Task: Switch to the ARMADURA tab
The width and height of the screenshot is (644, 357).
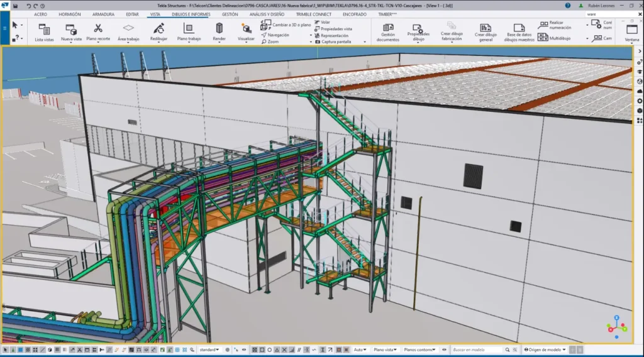Action: click(x=103, y=14)
